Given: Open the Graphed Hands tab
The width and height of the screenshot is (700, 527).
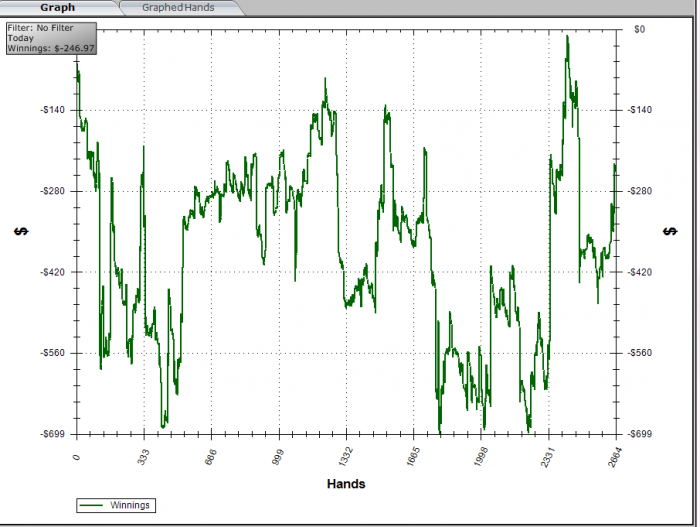Looking at the screenshot, I should pyautogui.click(x=178, y=8).
